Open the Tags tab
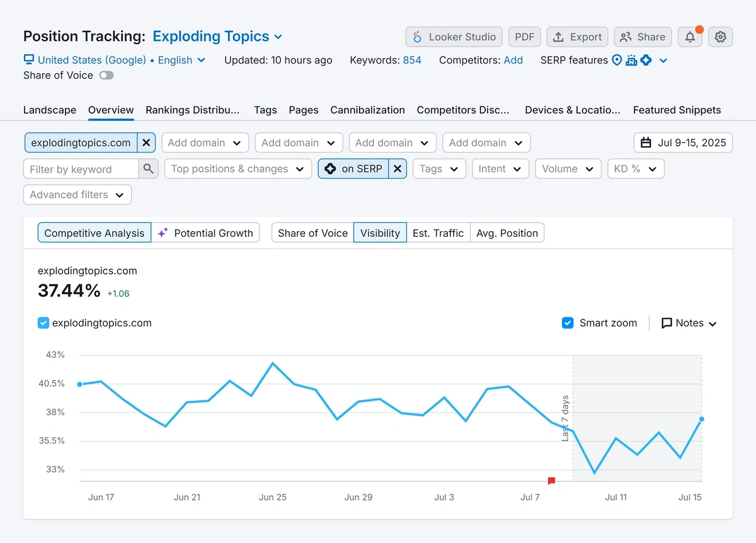 (265, 110)
